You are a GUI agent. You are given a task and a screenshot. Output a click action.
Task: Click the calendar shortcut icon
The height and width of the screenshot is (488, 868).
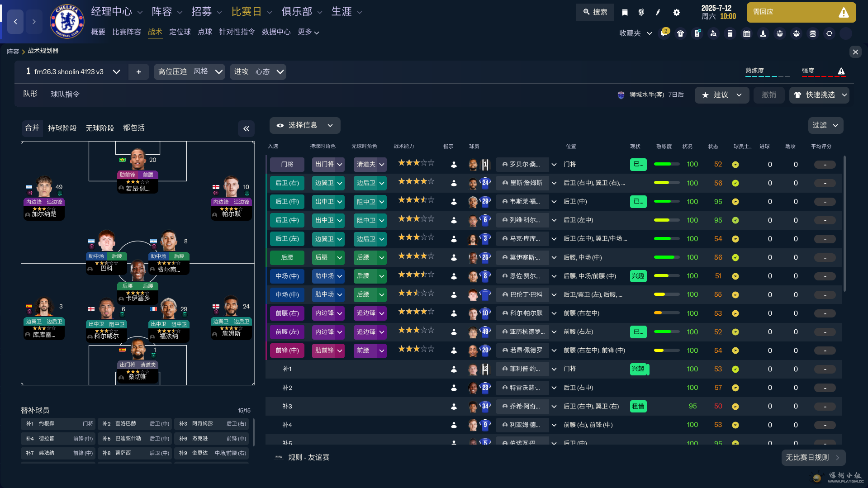pos(747,33)
